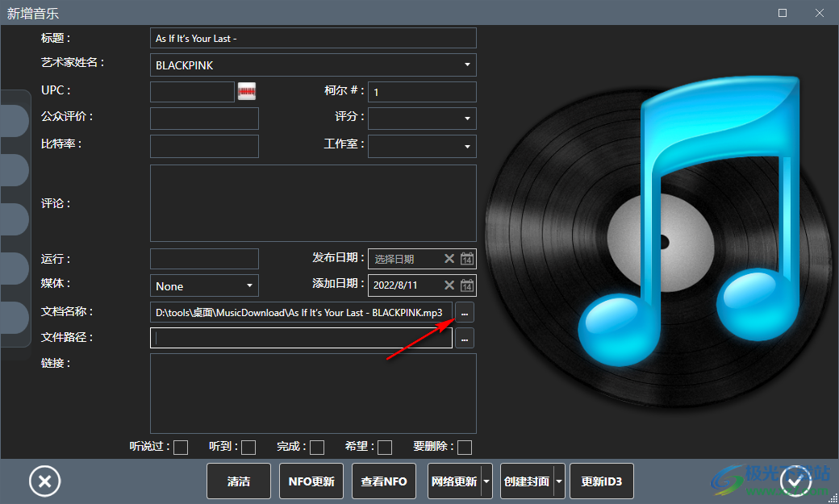Click the confirm checkmark icon at bottom right
This screenshot has height=504, width=839.
tap(797, 481)
